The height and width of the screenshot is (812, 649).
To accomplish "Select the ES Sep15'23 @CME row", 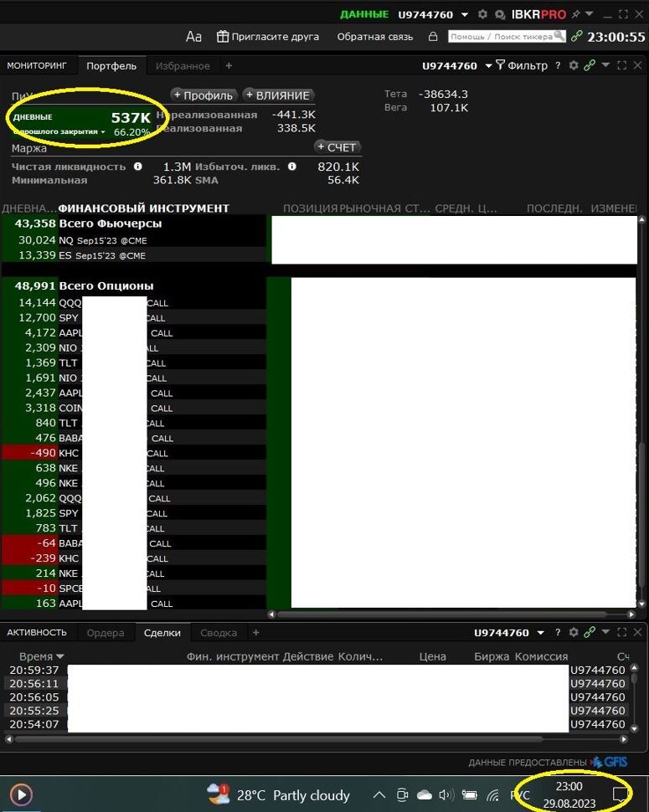I will click(x=134, y=255).
